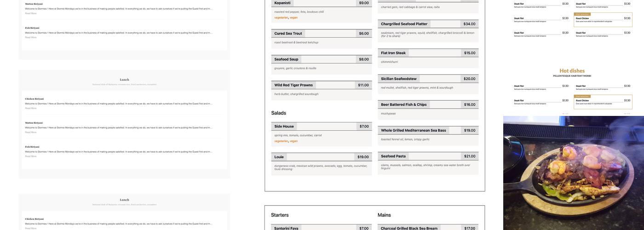The width and height of the screenshot is (644, 230).
Task: Click the $21.00 Seafood Pasta price
Action: coord(470,156)
